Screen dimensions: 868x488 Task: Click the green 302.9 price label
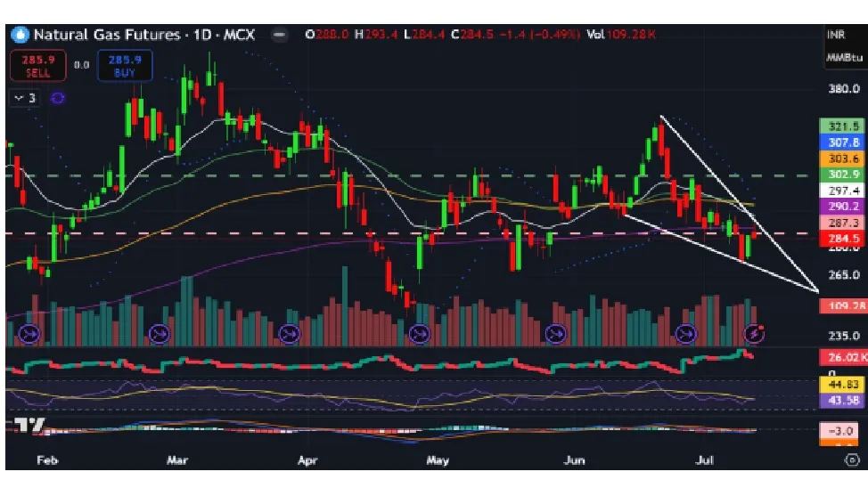[x=841, y=175]
